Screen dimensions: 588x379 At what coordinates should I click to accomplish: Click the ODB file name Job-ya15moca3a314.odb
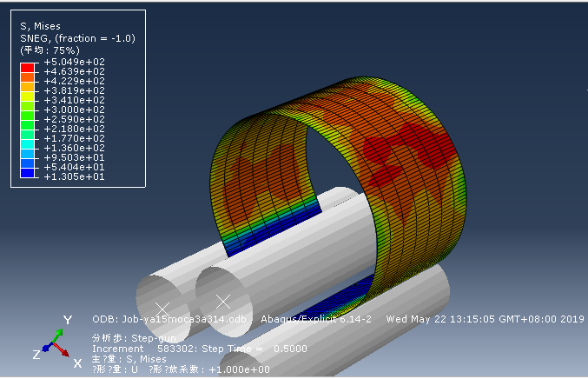pos(184,319)
